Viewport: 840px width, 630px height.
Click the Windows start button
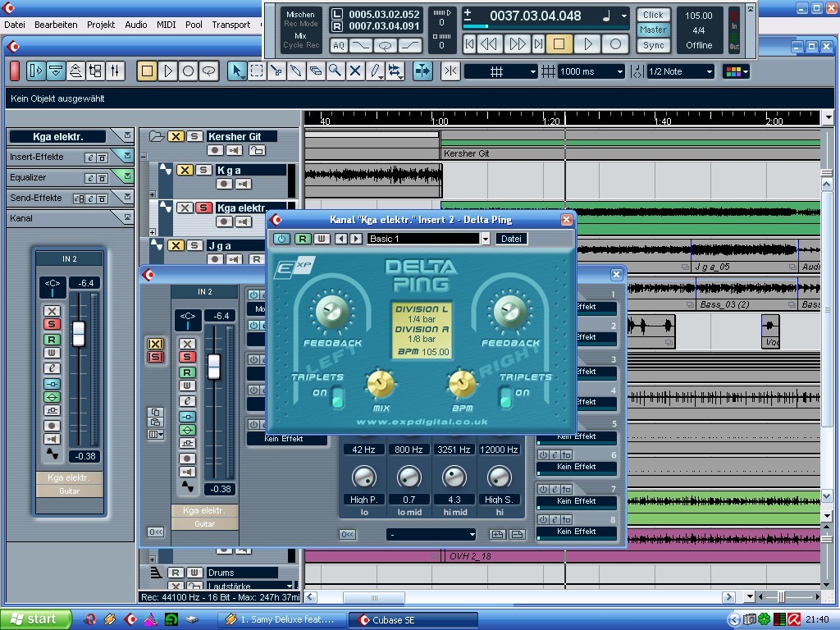coord(35,619)
